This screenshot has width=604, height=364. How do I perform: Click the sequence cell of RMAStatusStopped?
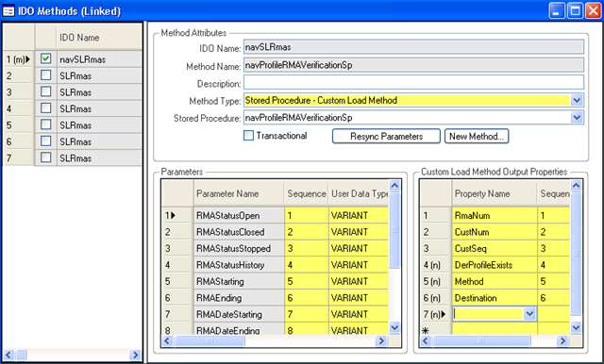point(307,249)
